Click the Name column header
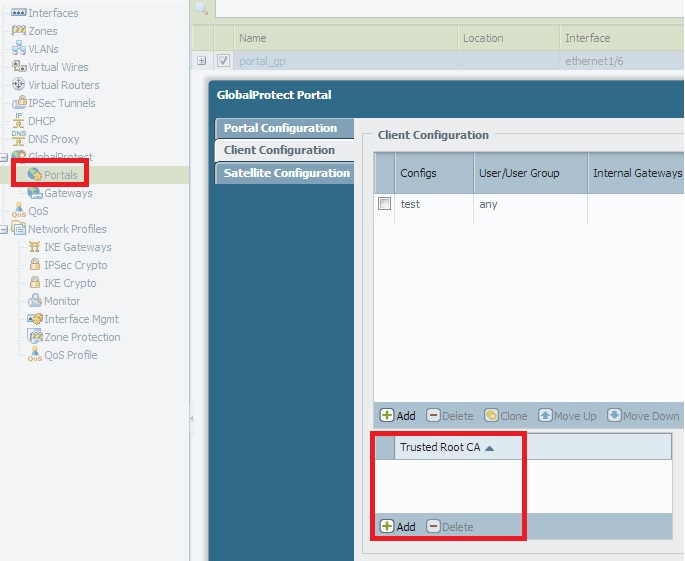Viewport: 685px width, 561px height. tap(346, 38)
